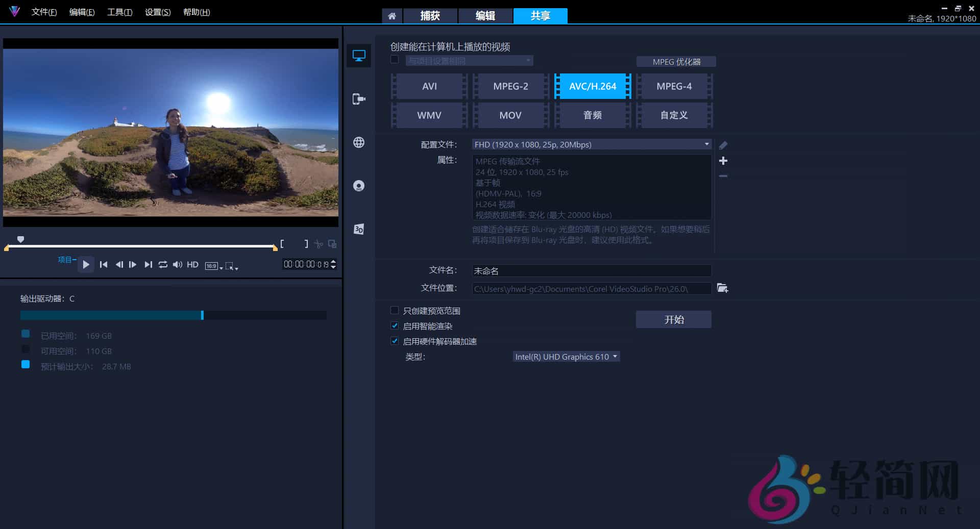980x529 pixels.
Task: Click the 开始 button to start rendering
Action: click(673, 319)
